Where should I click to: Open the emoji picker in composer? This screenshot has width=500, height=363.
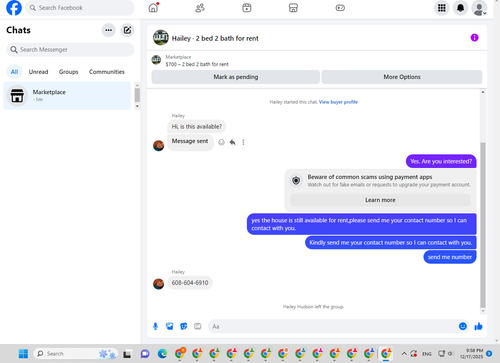[x=463, y=326]
